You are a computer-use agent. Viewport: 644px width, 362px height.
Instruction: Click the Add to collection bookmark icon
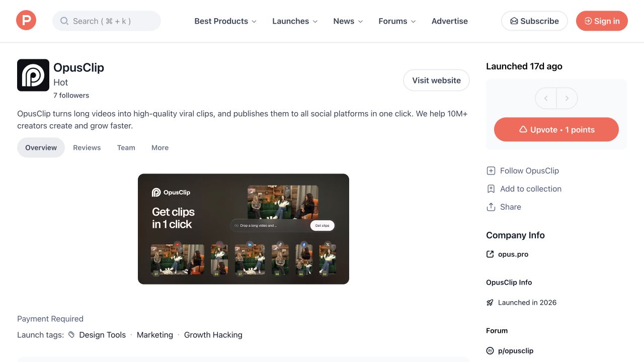tap(491, 189)
